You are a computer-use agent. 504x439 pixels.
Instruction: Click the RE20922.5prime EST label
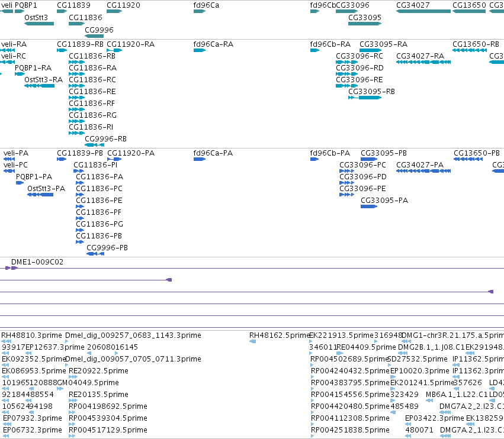pos(98,371)
